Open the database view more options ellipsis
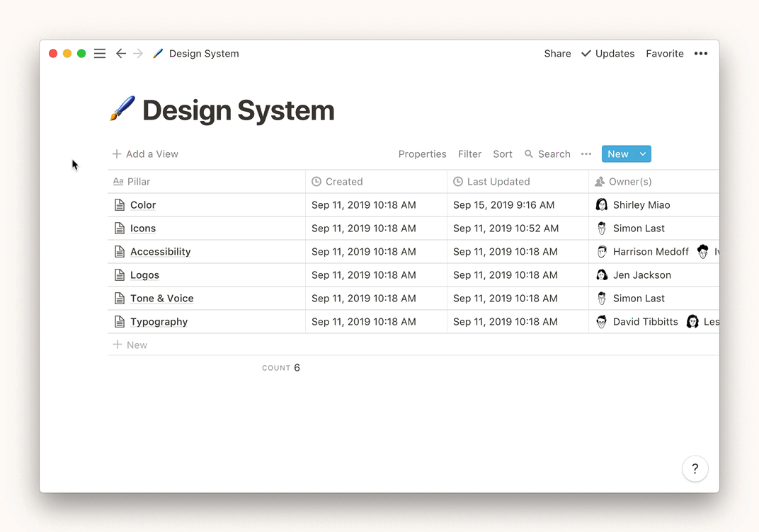Viewport: 759px width, 532px height. click(586, 154)
